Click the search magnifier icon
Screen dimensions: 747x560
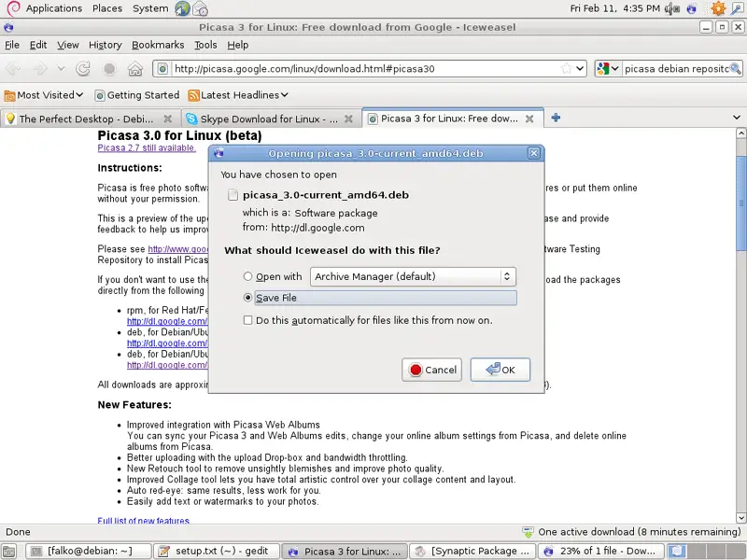pyautogui.click(x=735, y=68)
